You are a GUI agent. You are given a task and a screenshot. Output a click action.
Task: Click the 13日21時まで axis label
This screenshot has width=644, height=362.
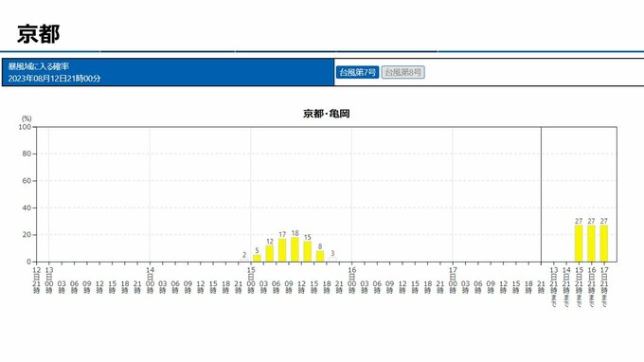pos(554,287)
